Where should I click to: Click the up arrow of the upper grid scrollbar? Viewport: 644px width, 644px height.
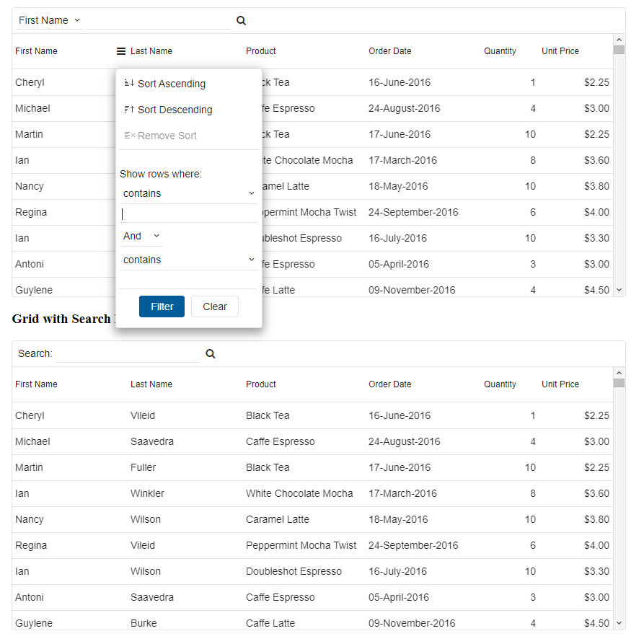pyautogui.click(x=619, y=40)
